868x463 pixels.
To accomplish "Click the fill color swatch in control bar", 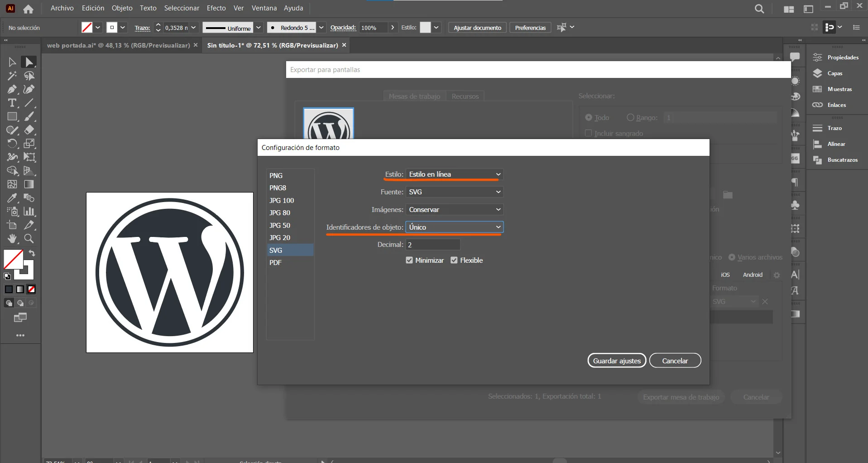I will [87, 28].
